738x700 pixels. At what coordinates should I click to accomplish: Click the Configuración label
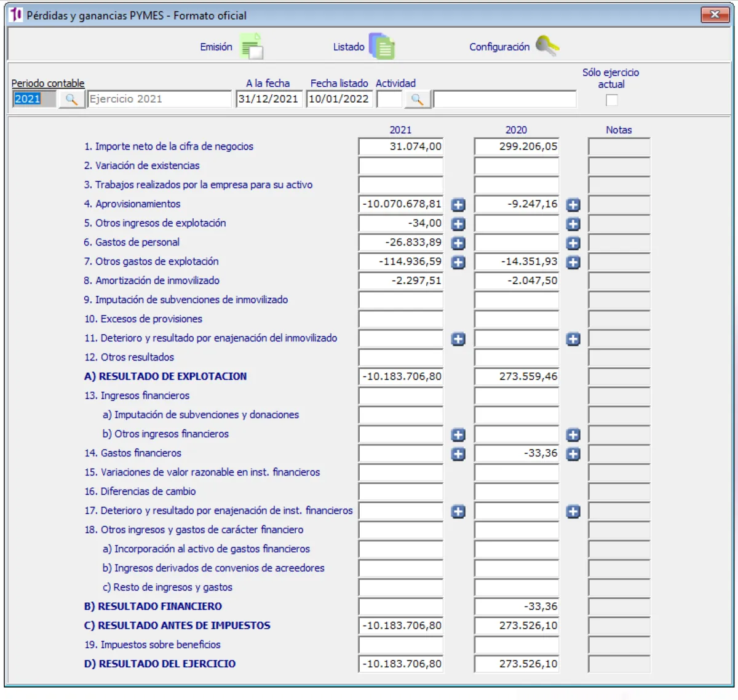(x=499, y=47)
